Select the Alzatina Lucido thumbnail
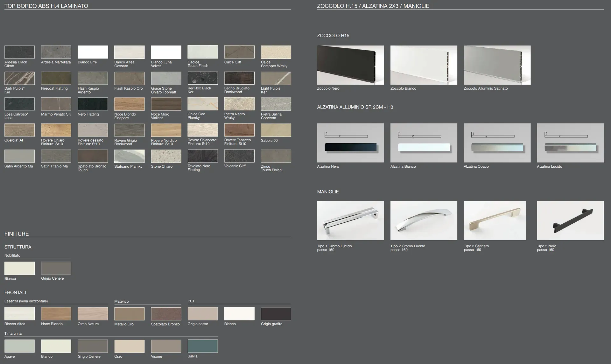 [570, 143]
